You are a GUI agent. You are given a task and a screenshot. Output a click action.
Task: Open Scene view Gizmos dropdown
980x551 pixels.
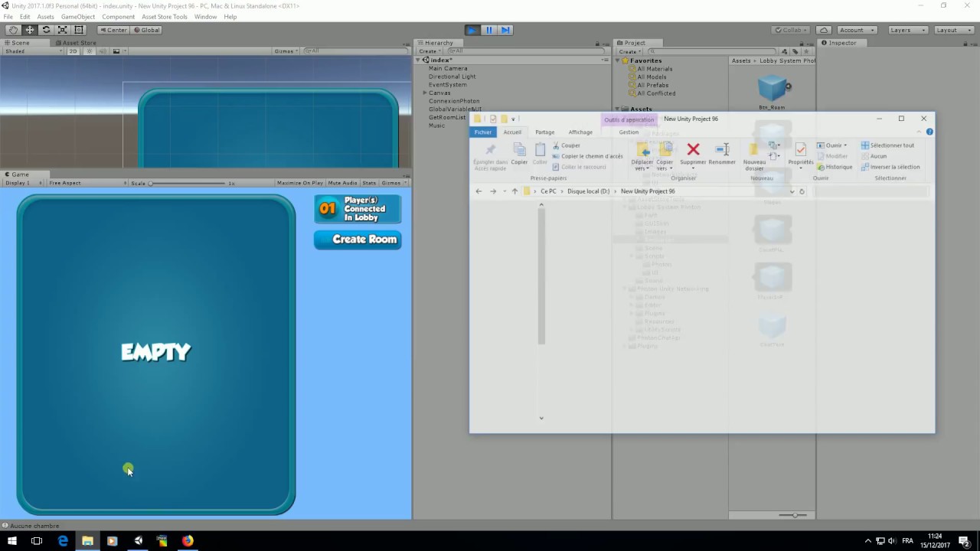click(x=286, y=51)
